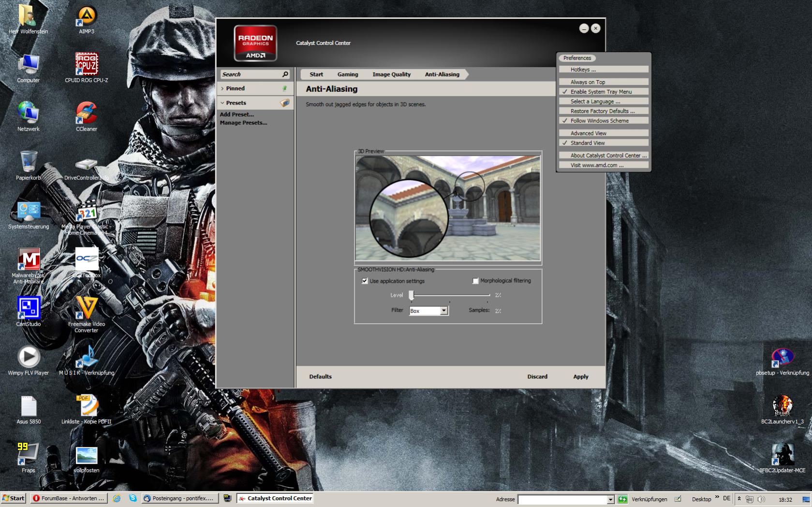Select the Systemsteuerung desktop icon
812x507 pixels.
pyautogui.click(x=29, y=214)
